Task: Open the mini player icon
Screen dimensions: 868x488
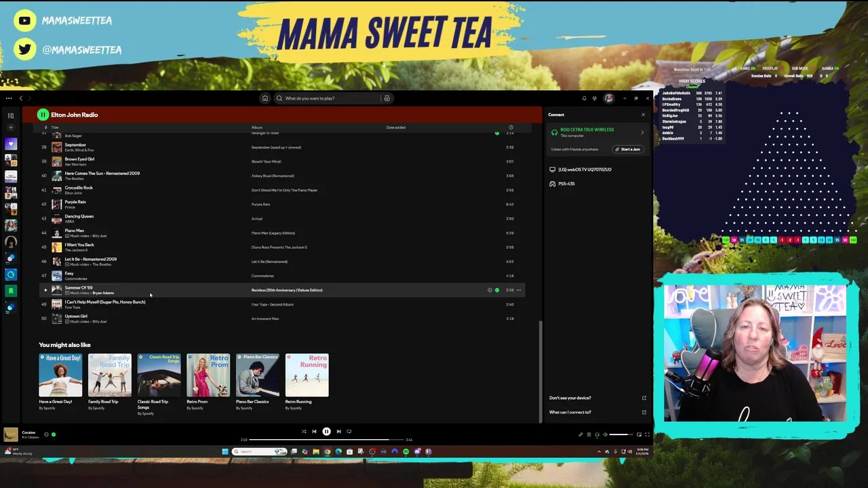Action: pyautogui.click(x=639, y=434)
